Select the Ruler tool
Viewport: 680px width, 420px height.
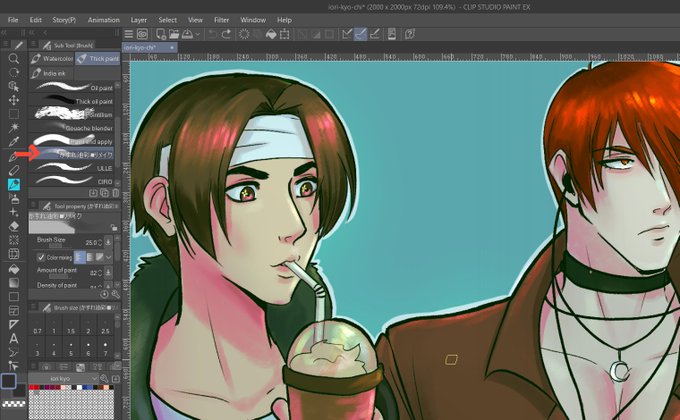pos(13,325)
